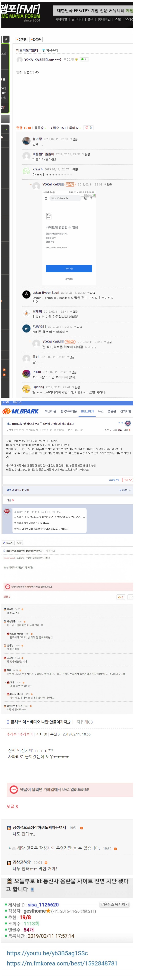Click the star icon in left sidebar
The height and width of the screenshot is (980, 142).
[6, 39]
